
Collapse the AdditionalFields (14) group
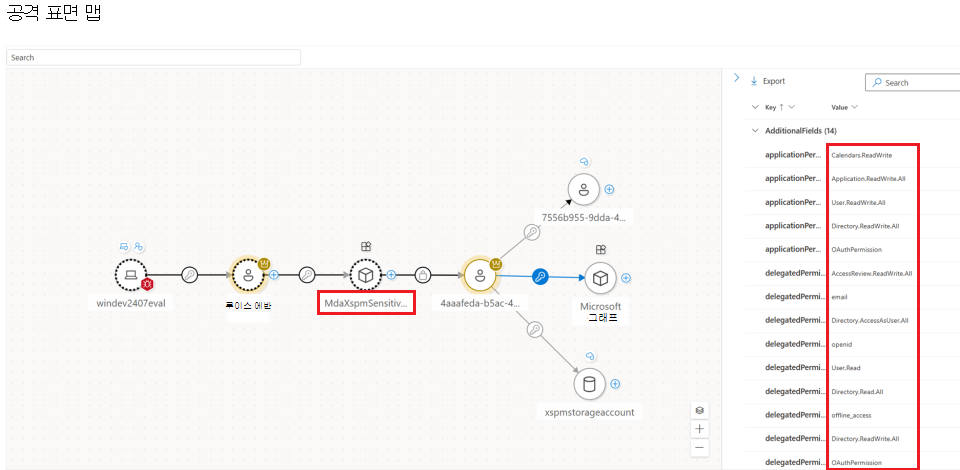click(755, 131)
